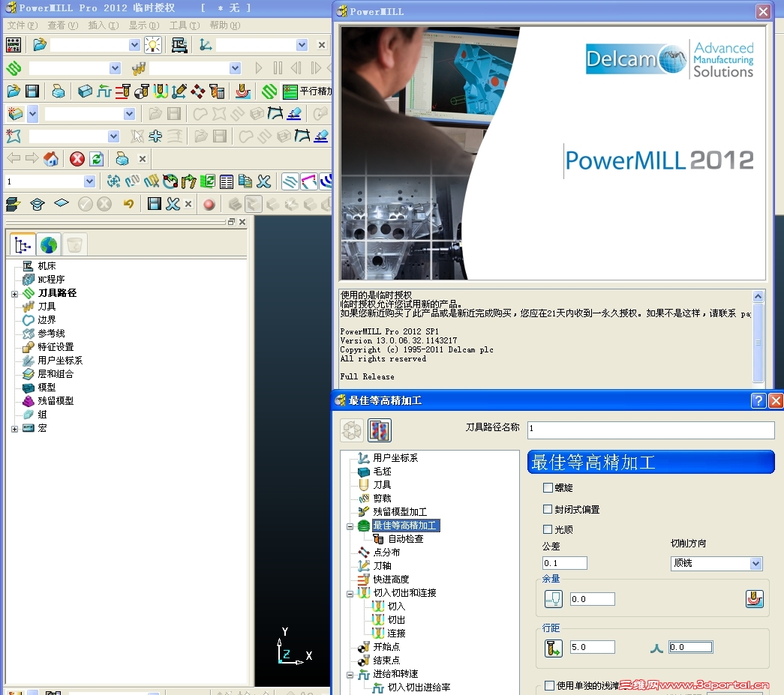Click the help question mark button in dialog
Image resolution: width=784 pixels, height=695 pixels.
click(758, 400)
